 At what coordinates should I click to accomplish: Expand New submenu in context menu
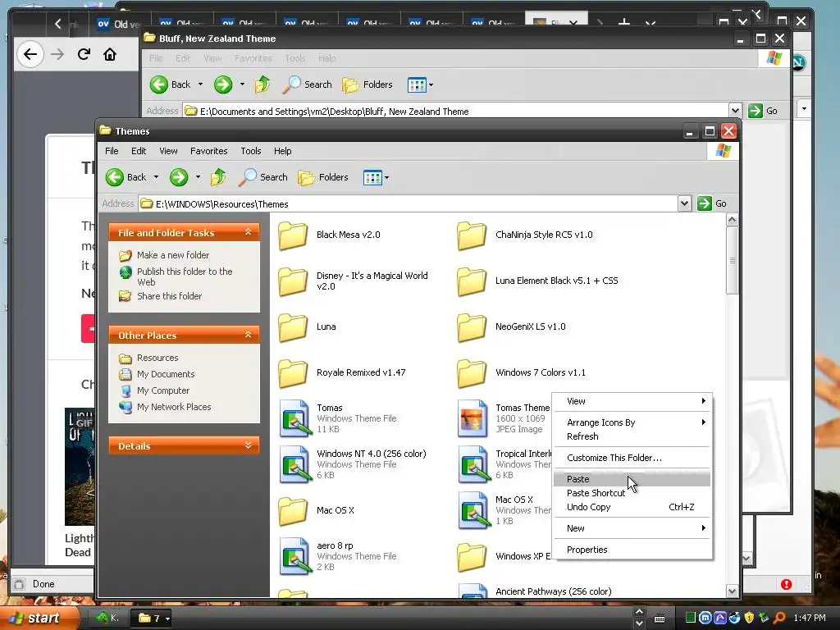click(632, 529)
